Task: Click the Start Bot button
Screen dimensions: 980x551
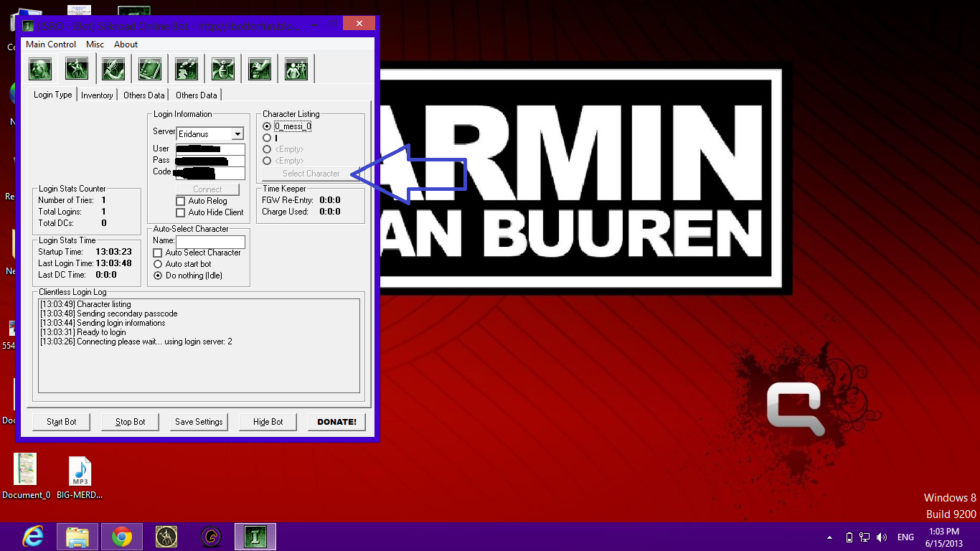Action: coord(62,422)
